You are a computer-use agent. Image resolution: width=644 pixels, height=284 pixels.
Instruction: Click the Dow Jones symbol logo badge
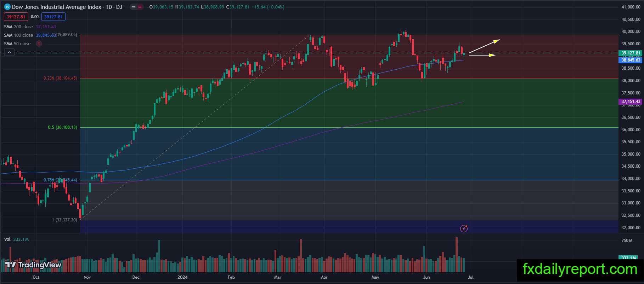[7, 7]
